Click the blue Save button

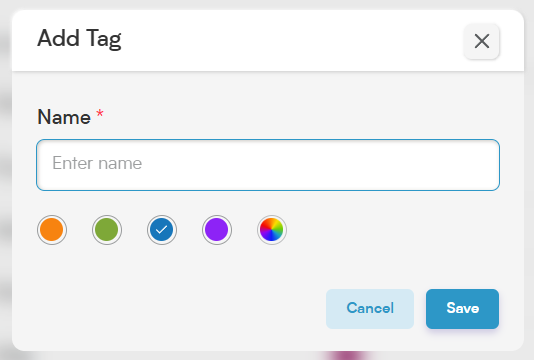(462, 309)
